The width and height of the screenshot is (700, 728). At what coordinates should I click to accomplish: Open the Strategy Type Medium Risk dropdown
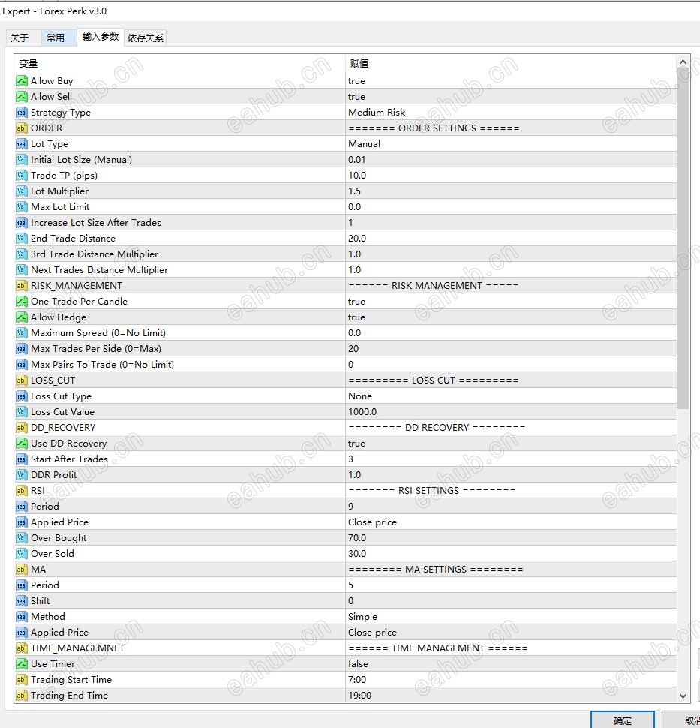[x=511, y=113]
